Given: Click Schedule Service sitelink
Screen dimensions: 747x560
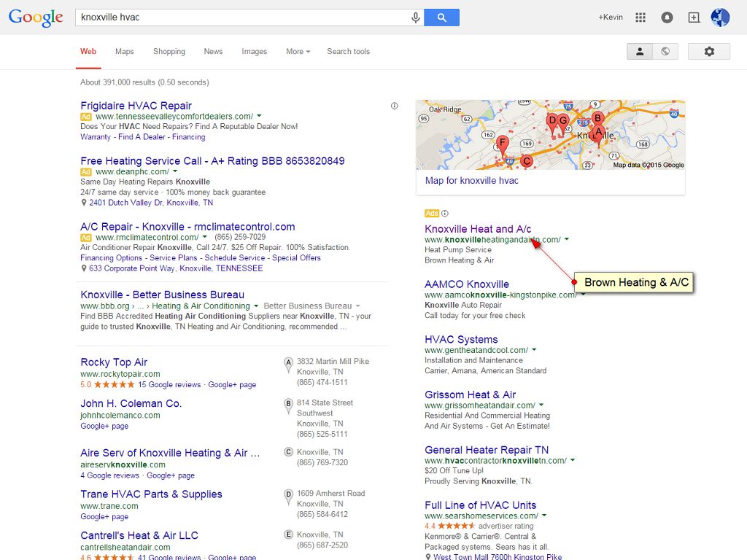Looking at the screenshot, I should click(235, 257).
